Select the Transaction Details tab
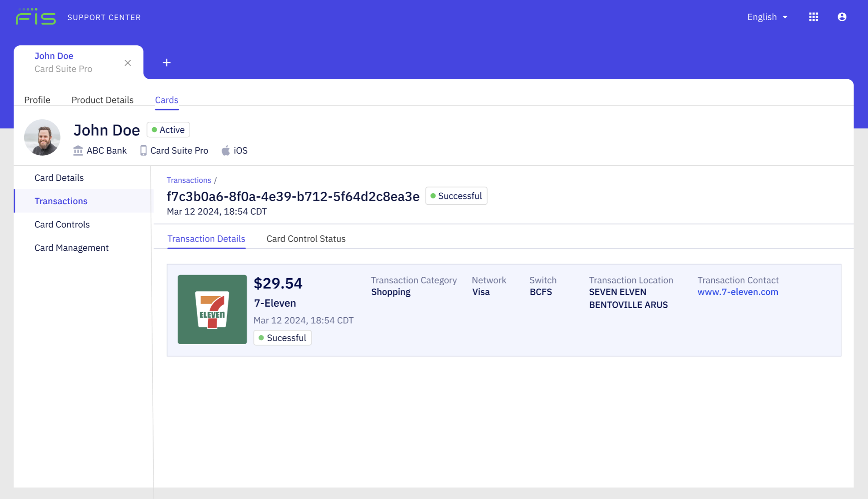Screen dimensions: 868x499 [206, 238]
